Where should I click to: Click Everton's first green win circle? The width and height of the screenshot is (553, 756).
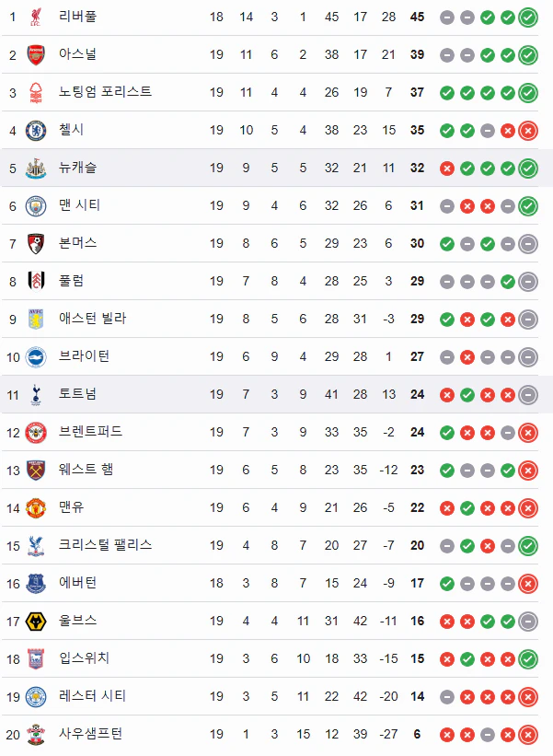pyautogui.click(x=447, y=584)
